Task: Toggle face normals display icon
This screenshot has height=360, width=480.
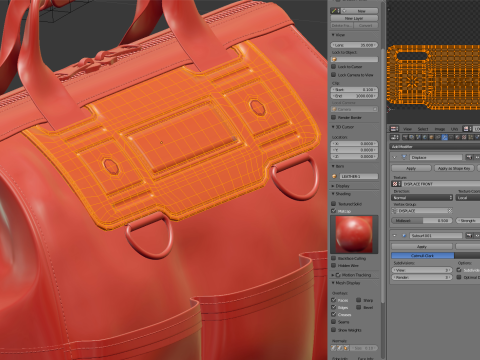Action: tap(346, 348)
